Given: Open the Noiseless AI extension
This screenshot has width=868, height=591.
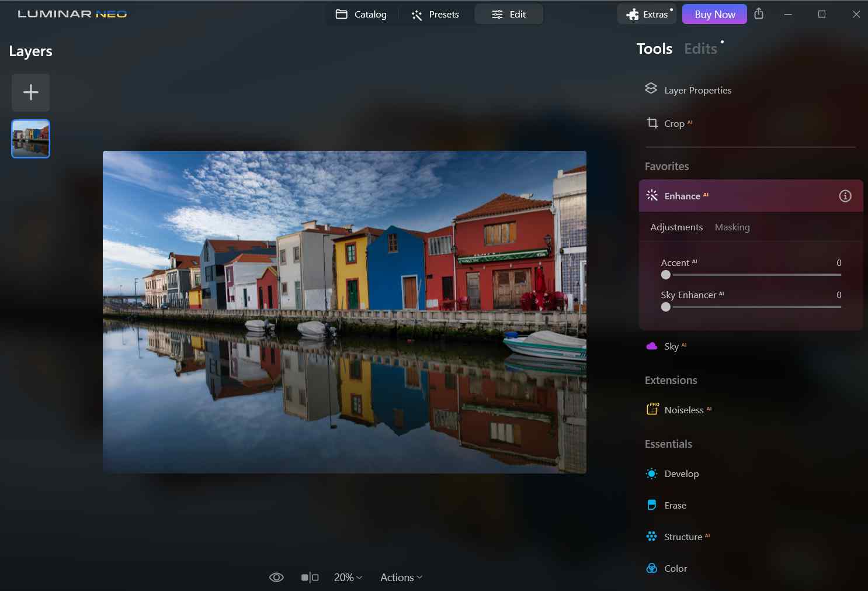Looking at the screenshot, I should pos(683,410).
